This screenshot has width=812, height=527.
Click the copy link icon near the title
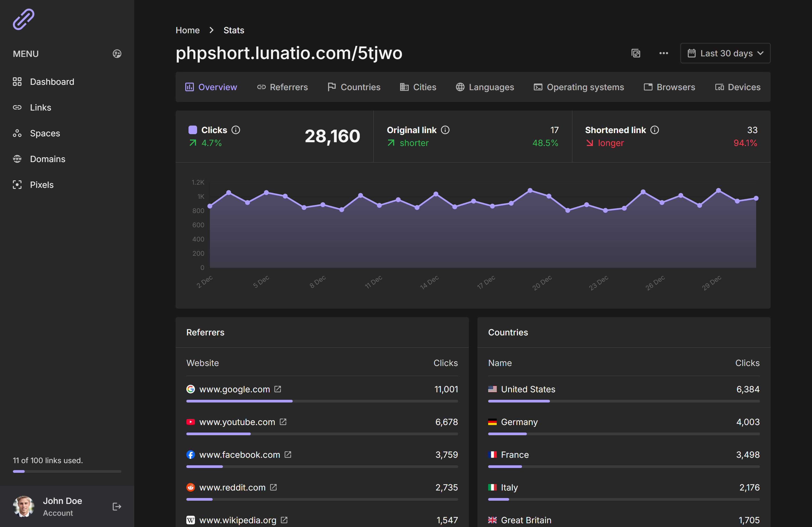pyautogui.click(x=636, y=53)
